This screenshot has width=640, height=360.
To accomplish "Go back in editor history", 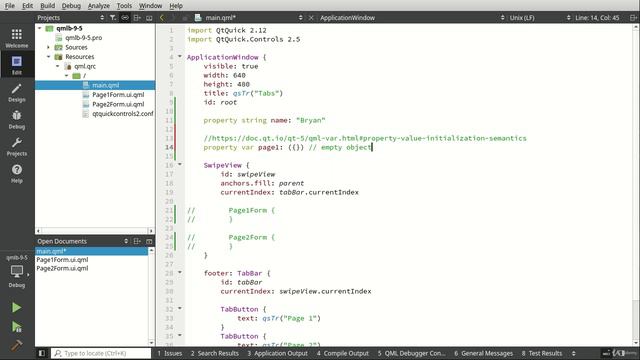I will pyautogui.click(x=162, y=18).
